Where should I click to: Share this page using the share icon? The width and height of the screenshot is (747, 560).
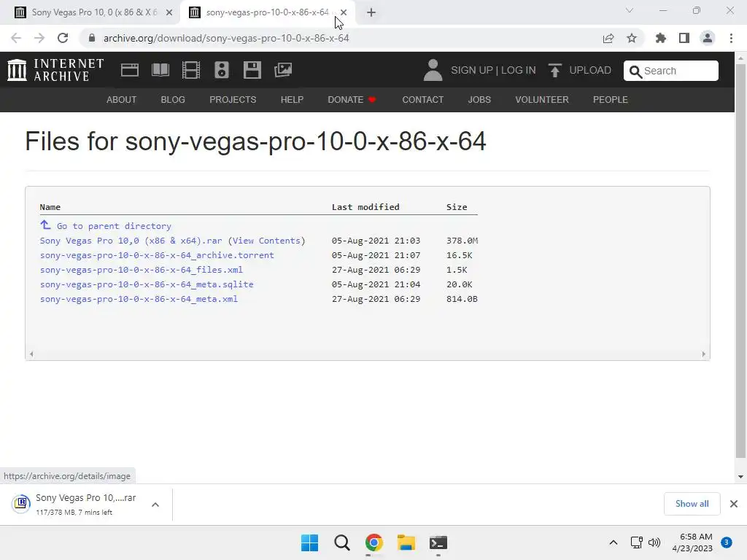click(608, 38)
